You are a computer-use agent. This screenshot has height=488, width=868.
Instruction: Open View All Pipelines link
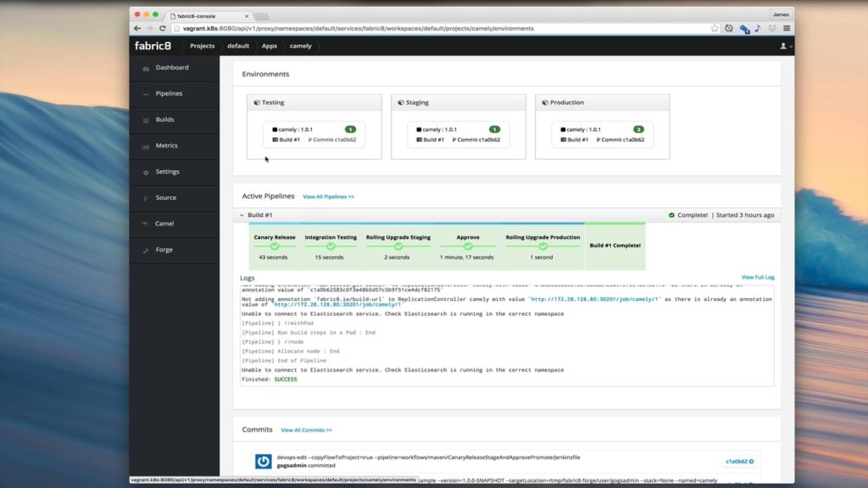328,195
